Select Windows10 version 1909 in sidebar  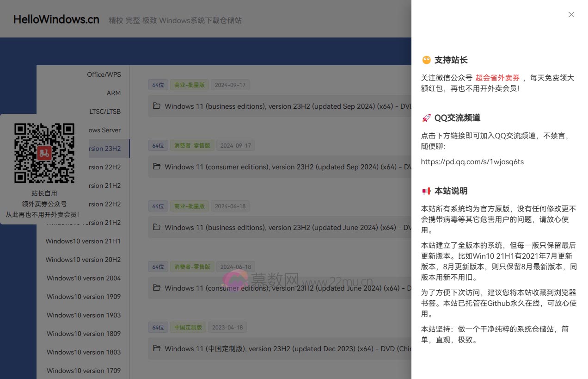pyautogui.click(x=84, y=297)
